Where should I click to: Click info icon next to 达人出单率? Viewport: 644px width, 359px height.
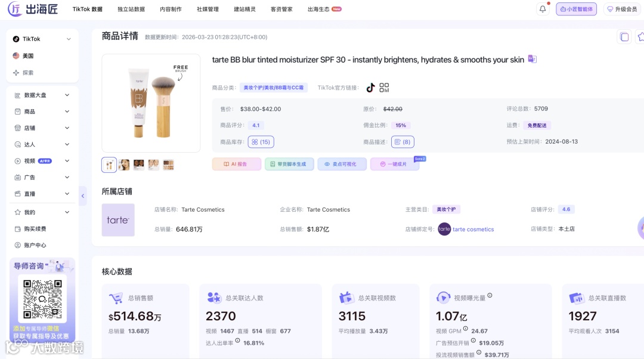click(237, 341)
